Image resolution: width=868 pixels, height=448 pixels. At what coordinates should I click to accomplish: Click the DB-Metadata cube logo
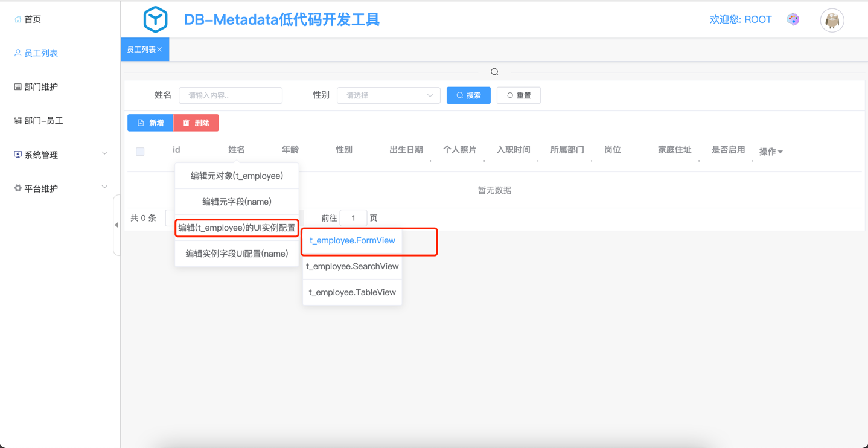(155, 19)
